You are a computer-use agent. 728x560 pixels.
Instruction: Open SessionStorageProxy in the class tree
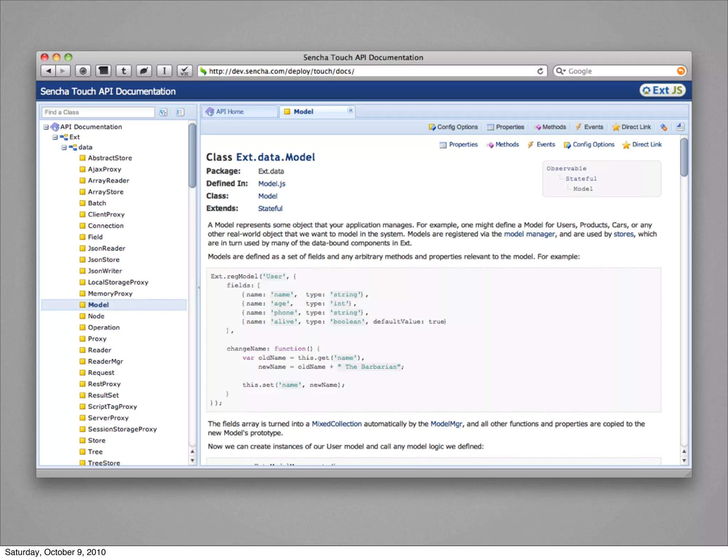click(x=122, y=429)
